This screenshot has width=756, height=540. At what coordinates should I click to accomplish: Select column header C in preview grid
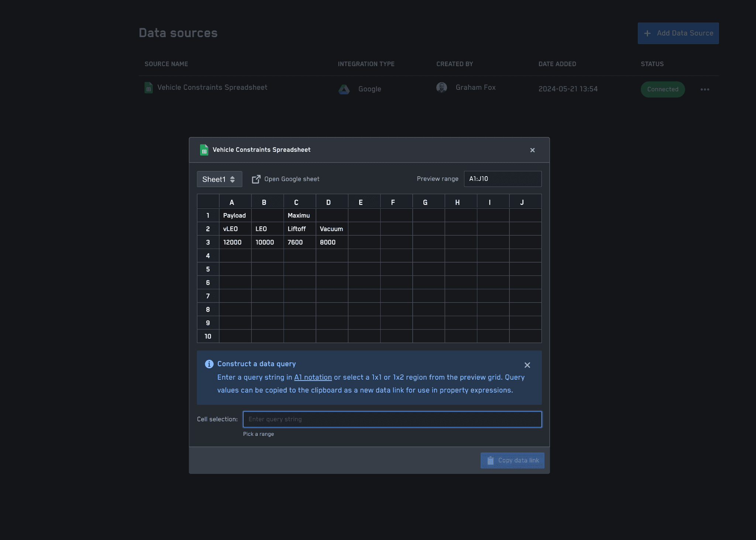point(300,202)
